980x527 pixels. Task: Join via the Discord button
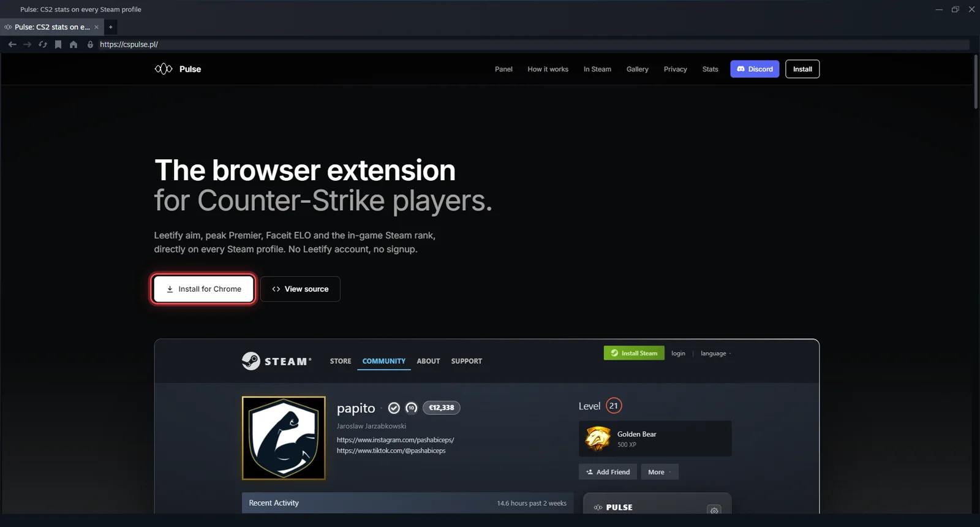[755, 69]
